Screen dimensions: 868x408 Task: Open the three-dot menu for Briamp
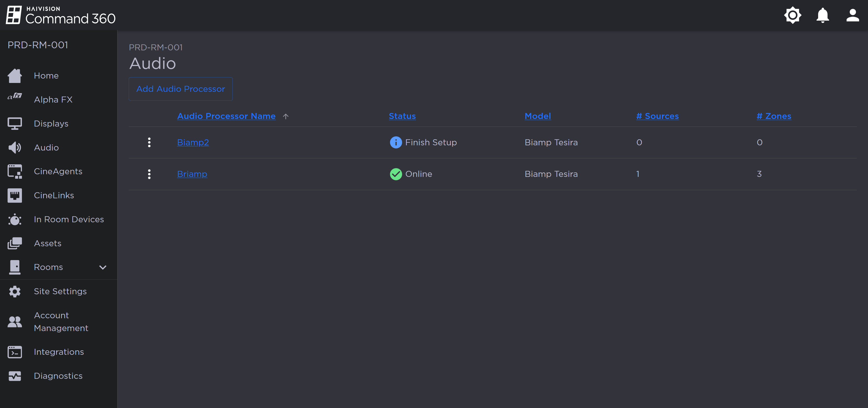coord(149,174)
